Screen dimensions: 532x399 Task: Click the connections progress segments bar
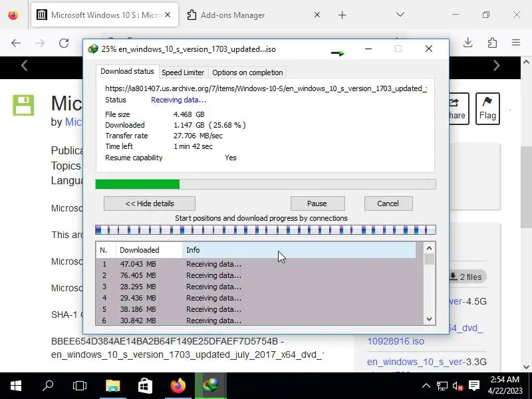265,229
